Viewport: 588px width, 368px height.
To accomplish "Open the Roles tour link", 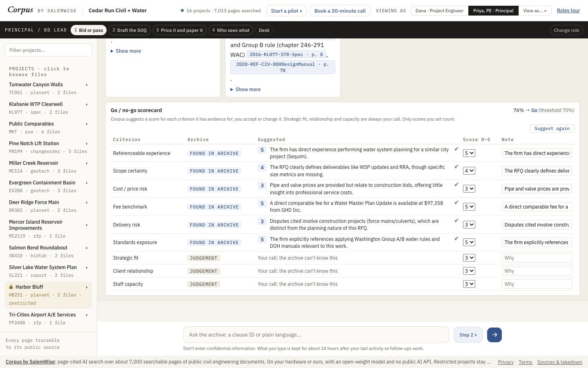I will [x=568, y=11].
